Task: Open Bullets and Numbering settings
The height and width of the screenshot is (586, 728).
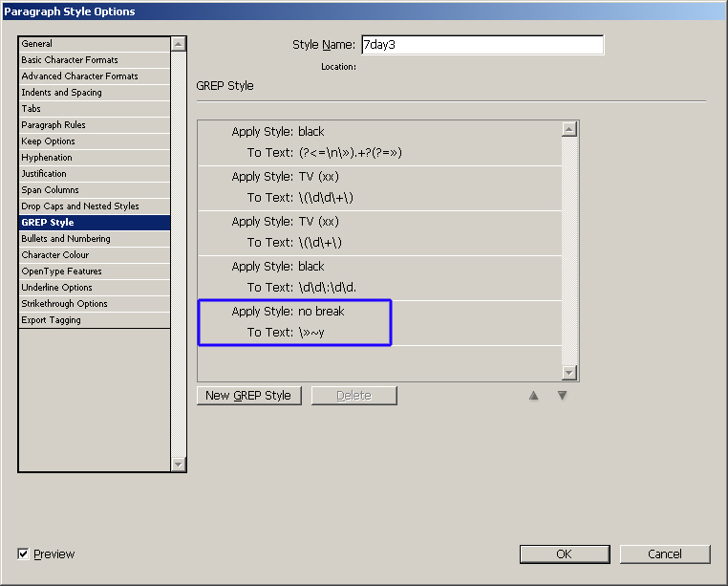Action: coord(95,239)
